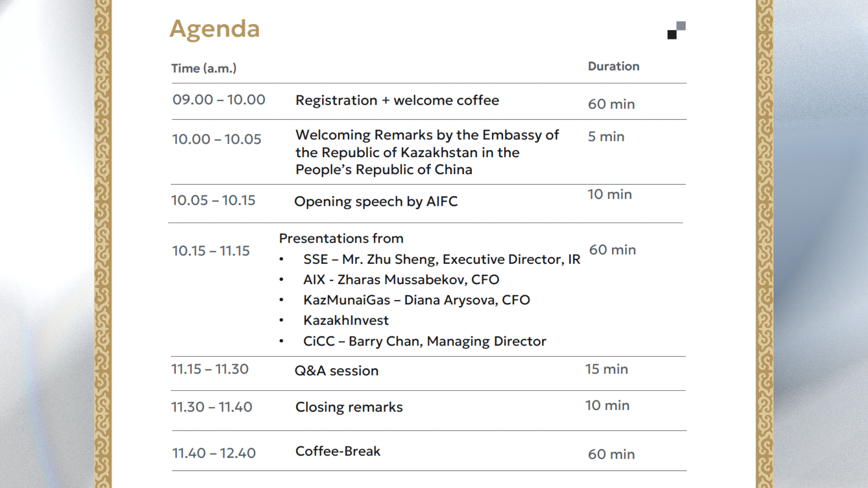Click the Welcoming Remarks by the Embassy paragraph
This screenshot has height=488, width=868.
tap(427, 152)
